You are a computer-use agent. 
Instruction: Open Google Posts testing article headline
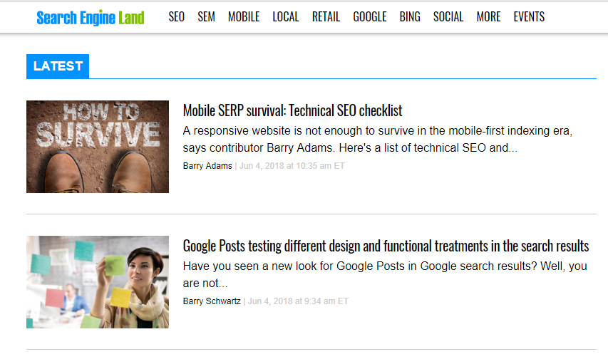[x=386, y=246]
